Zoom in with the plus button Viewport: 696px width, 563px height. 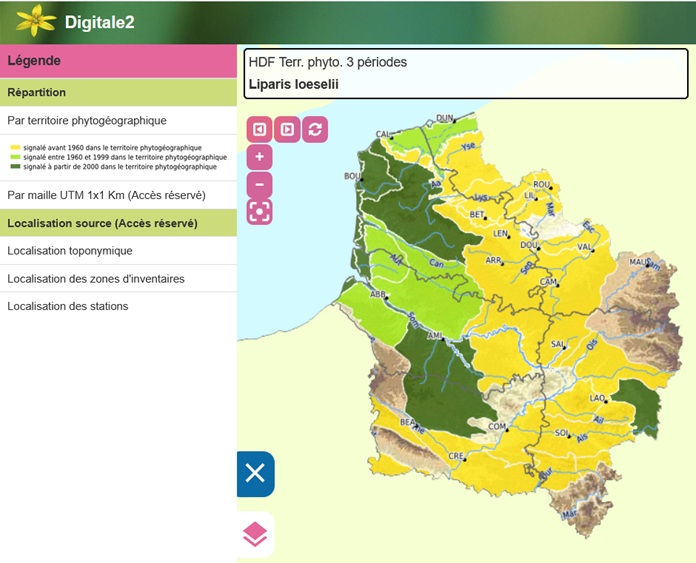tap(259, 157)
